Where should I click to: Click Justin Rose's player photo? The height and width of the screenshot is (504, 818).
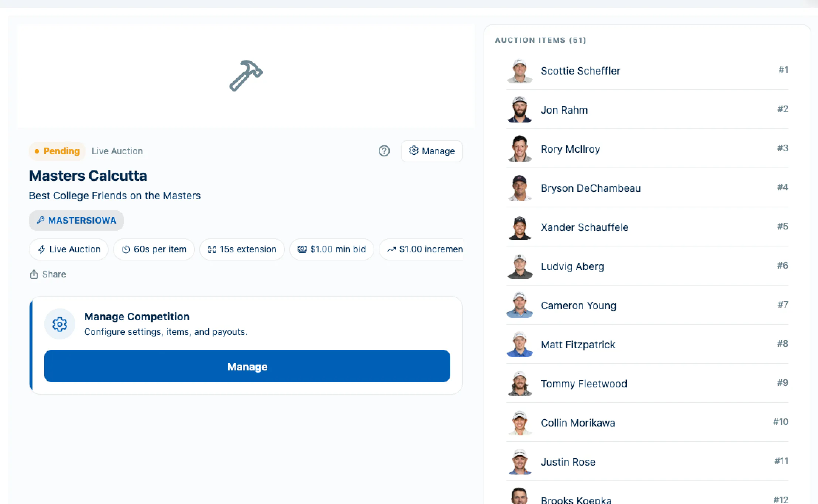(520, 462)
